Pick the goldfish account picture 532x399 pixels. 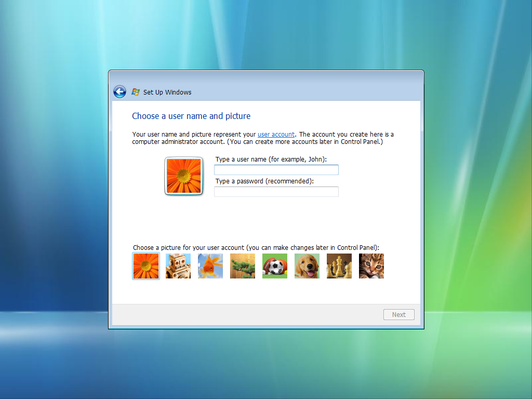(210, 266)
